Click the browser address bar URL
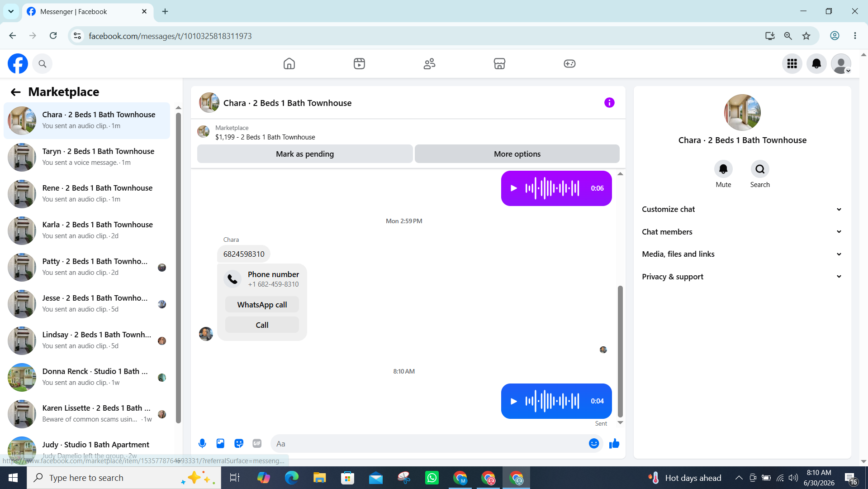 pos(170,36)
